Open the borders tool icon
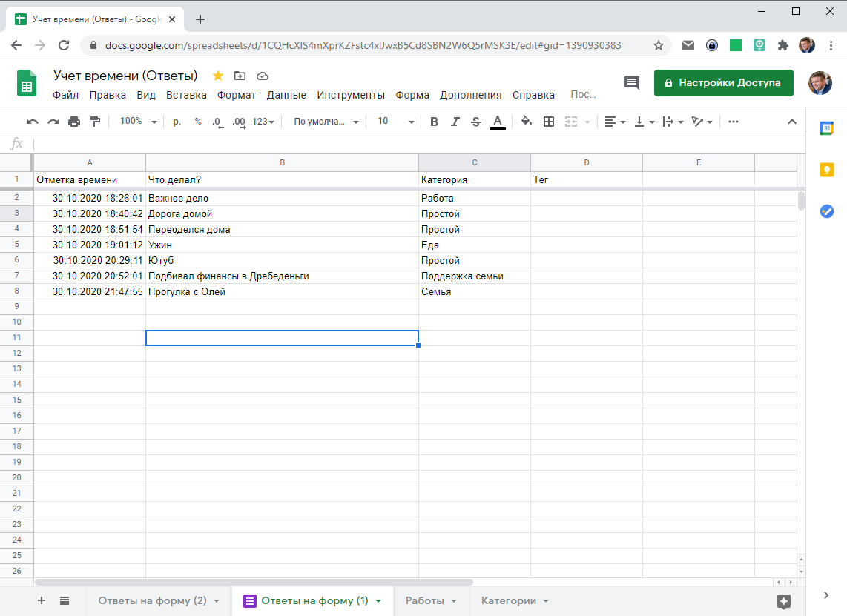This screenshot has height=616, width=847. pos(549,122)
